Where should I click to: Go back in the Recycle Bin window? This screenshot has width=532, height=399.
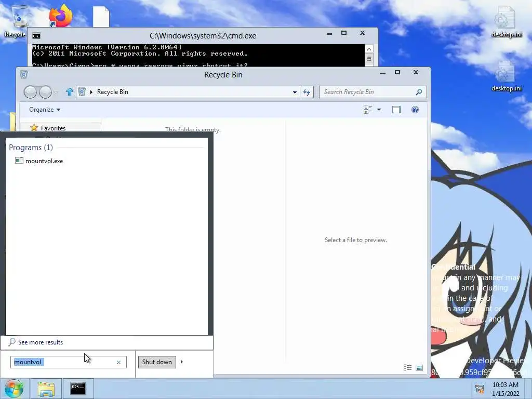30,92
